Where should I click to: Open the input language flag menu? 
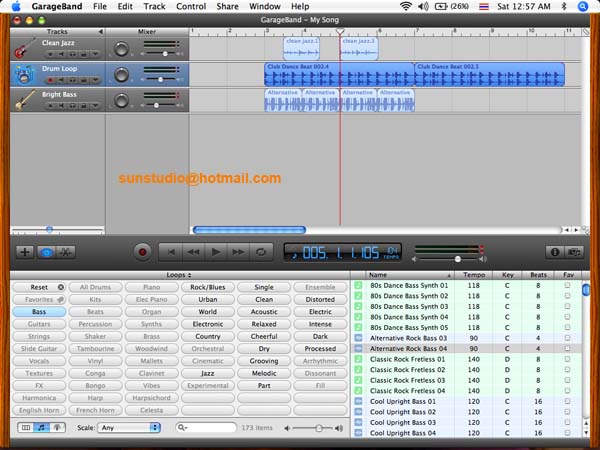484,7
